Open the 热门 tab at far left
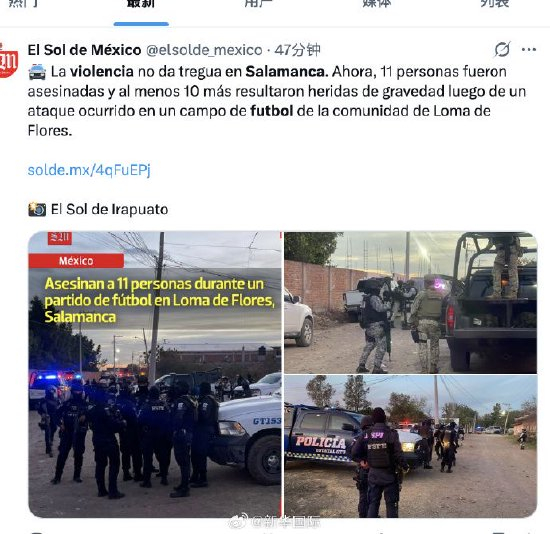The image size is (550, 534). tap(23, 4)
